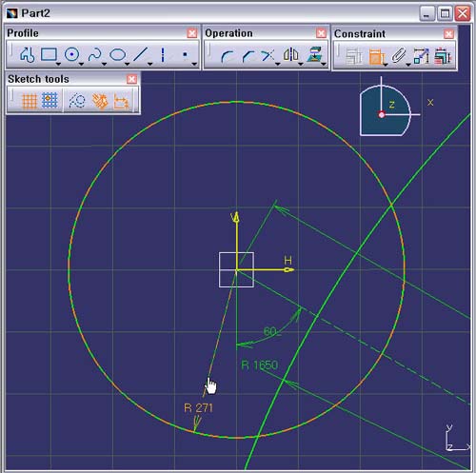Toggle Construction/Standard Element mode

click(x=77, y=101)
